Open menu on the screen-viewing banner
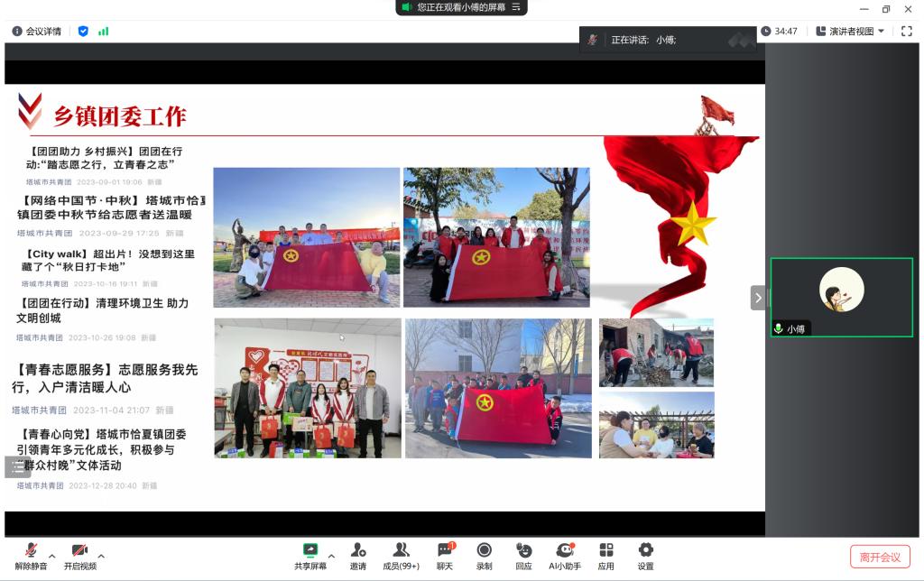The image size is (924, 581). (x=516, y=7)
